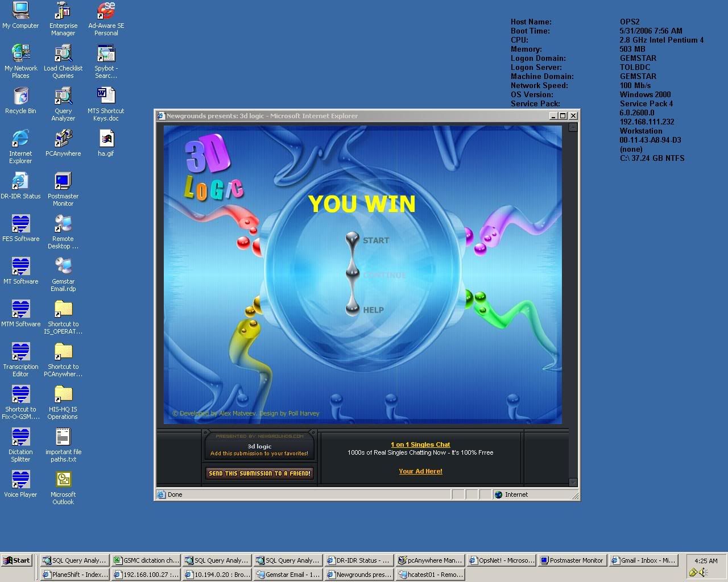Launch Transcription Editor desktop icon
The width and height of the screenshot is (728, 582).
(20, 360)
